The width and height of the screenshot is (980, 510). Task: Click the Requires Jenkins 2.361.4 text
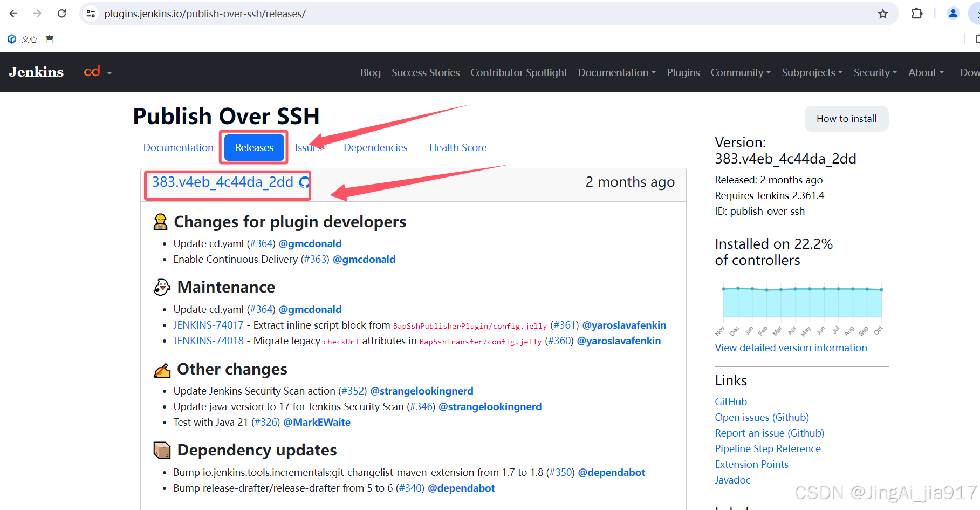pos(769,195)
